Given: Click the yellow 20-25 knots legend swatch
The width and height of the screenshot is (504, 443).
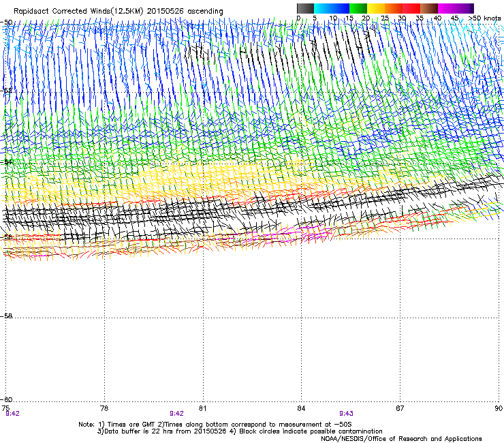Looking at the screenshot, I should 376,8.
